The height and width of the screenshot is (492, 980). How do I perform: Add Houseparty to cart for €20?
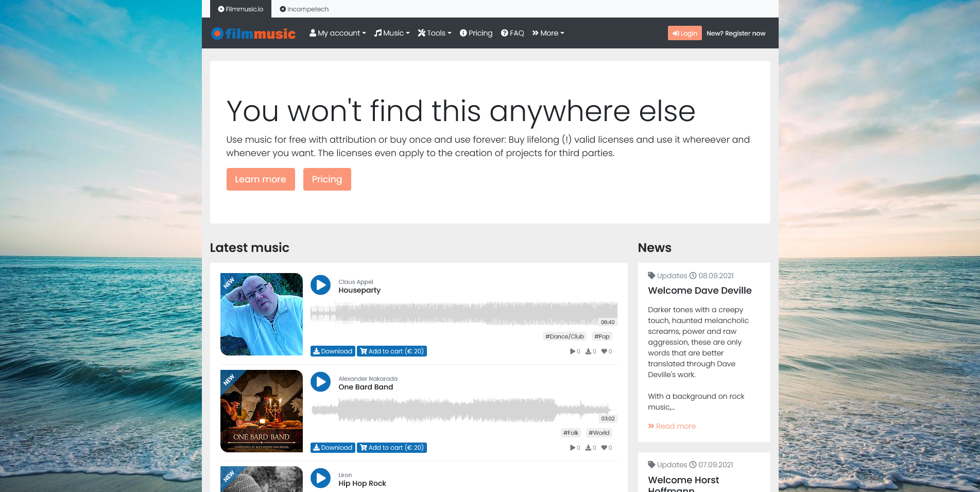tap(392, 351)
